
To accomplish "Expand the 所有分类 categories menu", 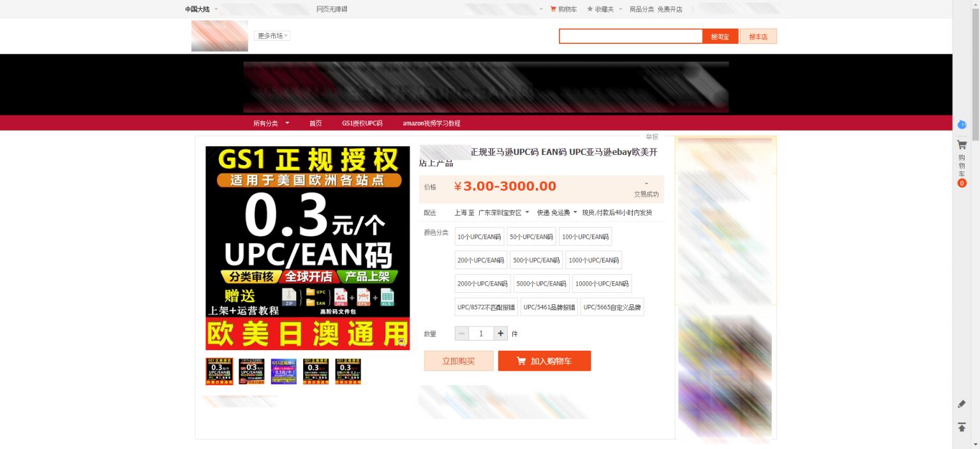I will click(271, 123).
